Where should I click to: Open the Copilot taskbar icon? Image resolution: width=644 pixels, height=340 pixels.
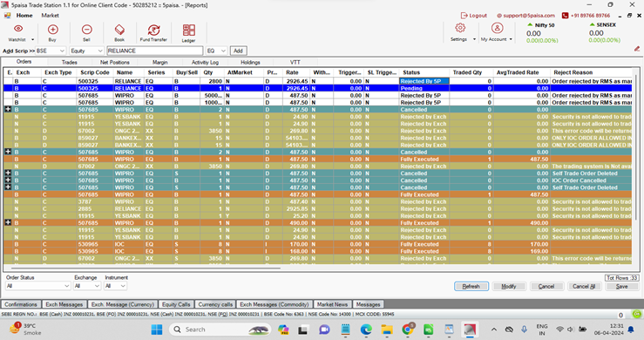click(283, 330)
